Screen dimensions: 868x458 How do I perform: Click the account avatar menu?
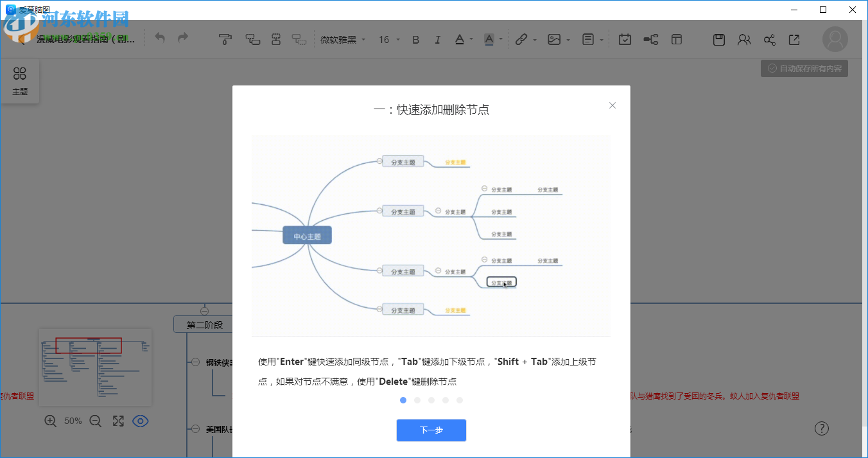(835, 39)
